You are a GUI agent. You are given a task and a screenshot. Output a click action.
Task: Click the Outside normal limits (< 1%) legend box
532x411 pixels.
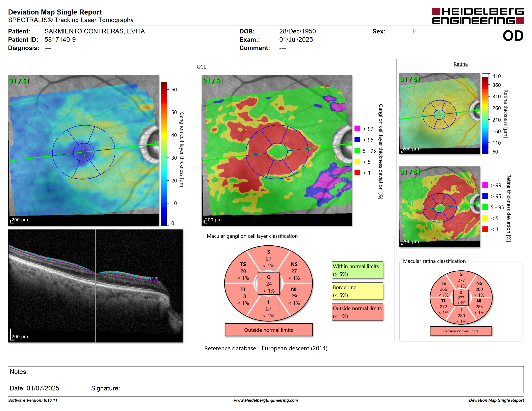(357, 312)
